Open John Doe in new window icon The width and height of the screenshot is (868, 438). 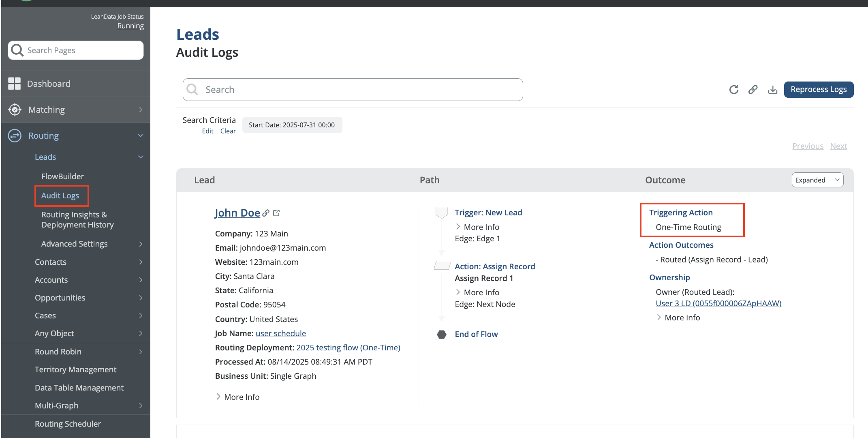click(276, 213)
